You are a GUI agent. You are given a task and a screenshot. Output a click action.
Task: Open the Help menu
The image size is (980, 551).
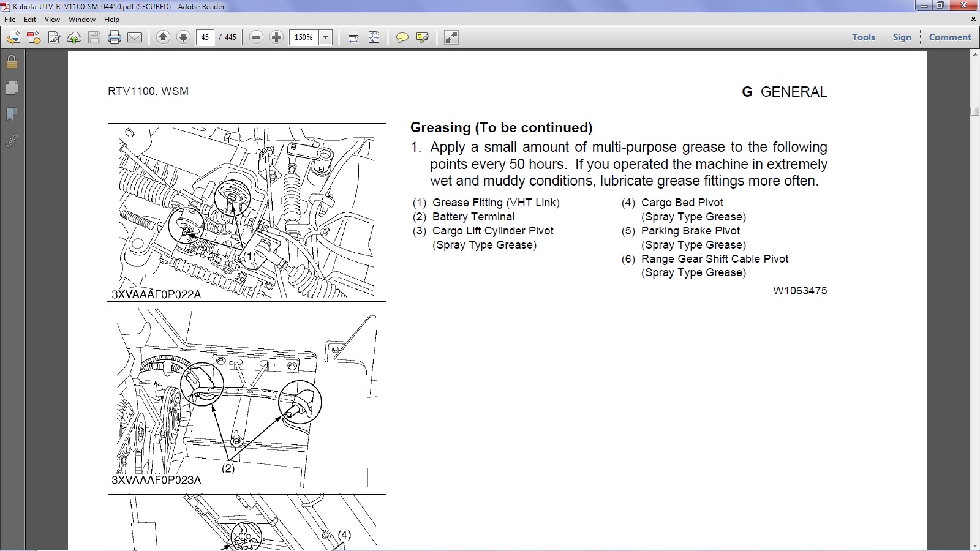111,20
